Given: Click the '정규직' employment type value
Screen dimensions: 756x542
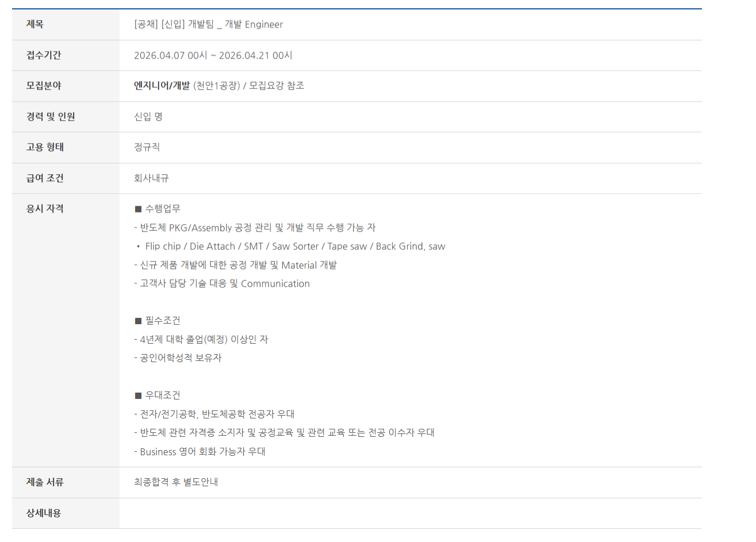Looking at the screenshot, I should [x=147, y=147].
